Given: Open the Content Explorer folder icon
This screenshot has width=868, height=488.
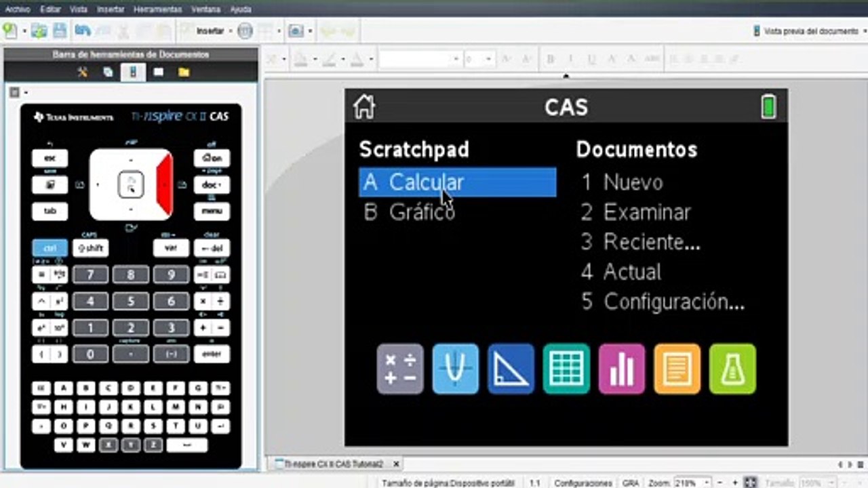Looking at the screenshot, I should point(184,72).
